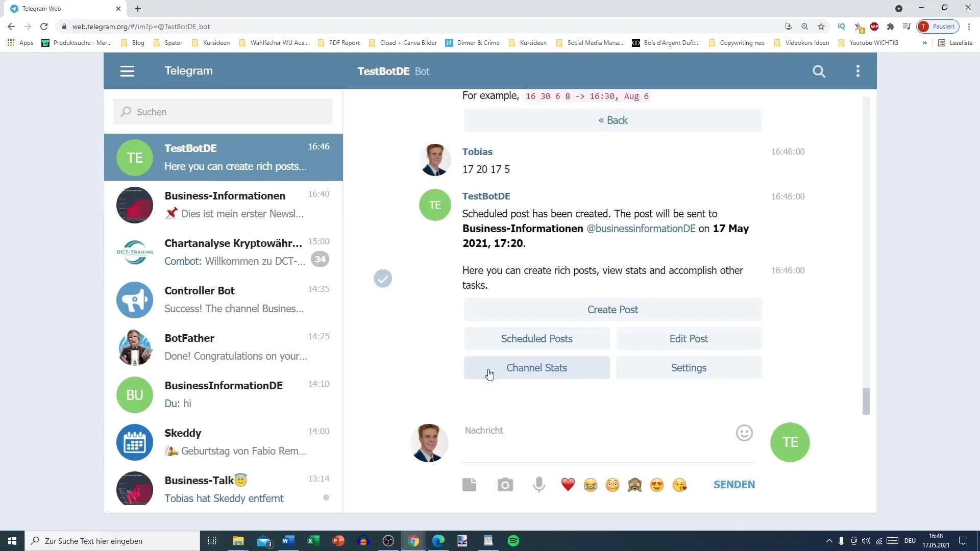Image resolution: width=980 pixels, height=551 pixels.
Task: Click the Nachricht message input field
Action: click(600, 431)
